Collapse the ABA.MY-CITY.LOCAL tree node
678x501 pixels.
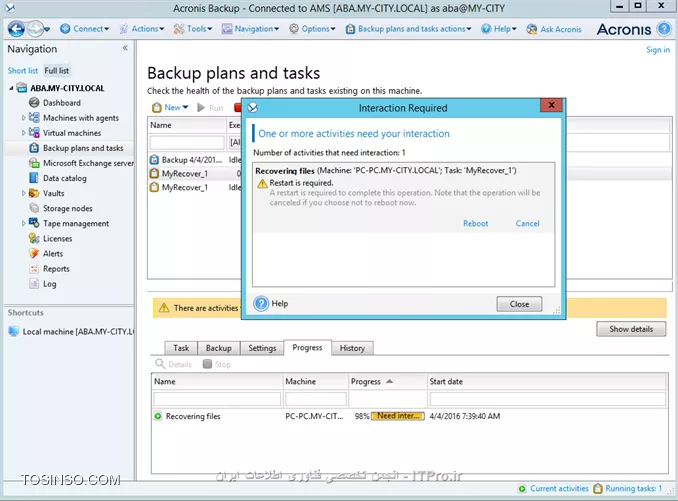[11, 88]
